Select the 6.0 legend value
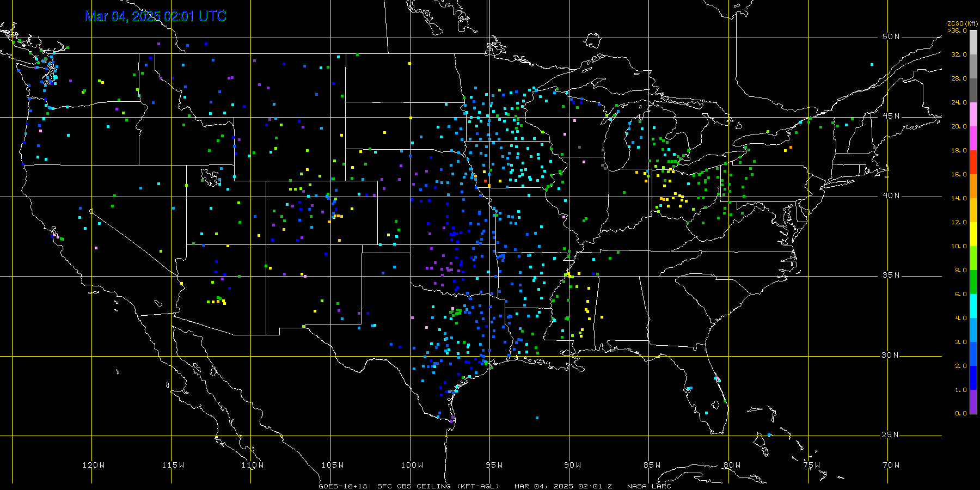Image resolution: width=980 pixels, height=490 pixels. pyautogui.click(x=960, y=294)
